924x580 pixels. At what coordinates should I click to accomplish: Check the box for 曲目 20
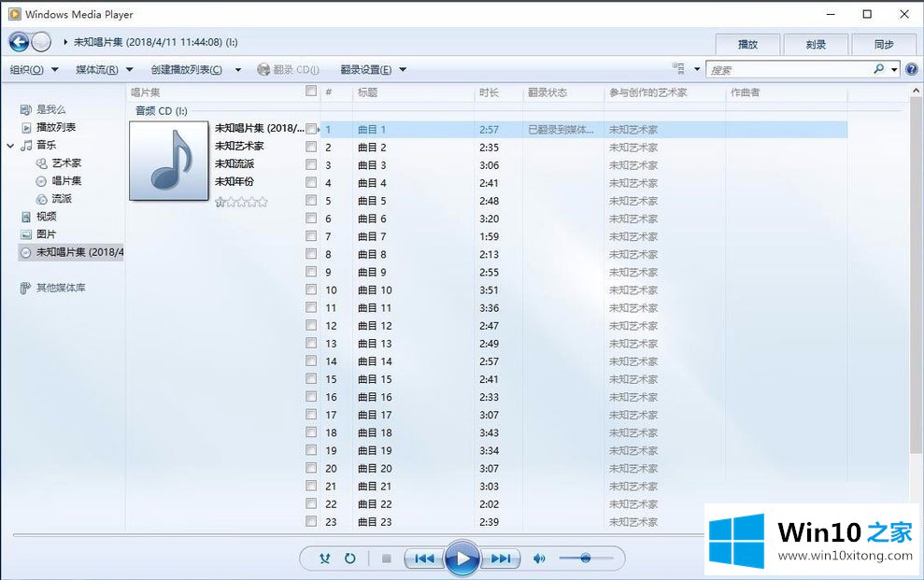[x=311, y=468]
